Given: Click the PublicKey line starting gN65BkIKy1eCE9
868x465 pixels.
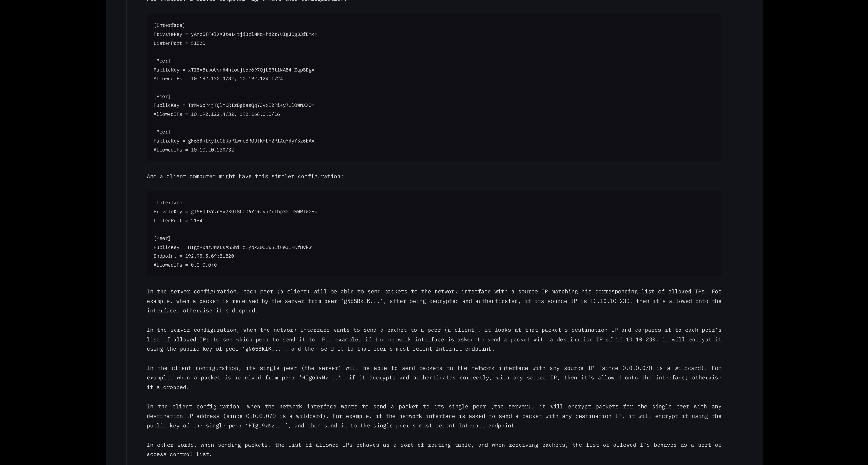Looking at the screenshot, I should pyautogui.click(x=234, y=141).
